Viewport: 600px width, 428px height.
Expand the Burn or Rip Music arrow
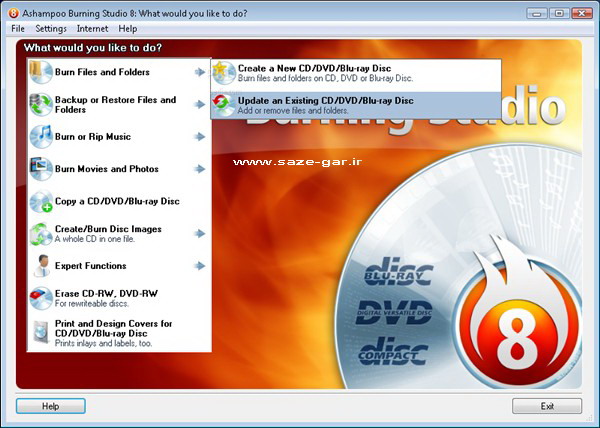point(200,137)
